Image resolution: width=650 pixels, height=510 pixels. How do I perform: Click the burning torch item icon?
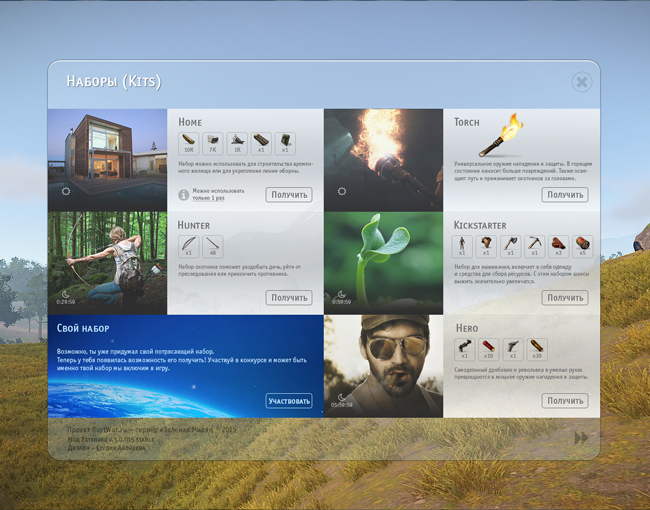pos(501,136)
